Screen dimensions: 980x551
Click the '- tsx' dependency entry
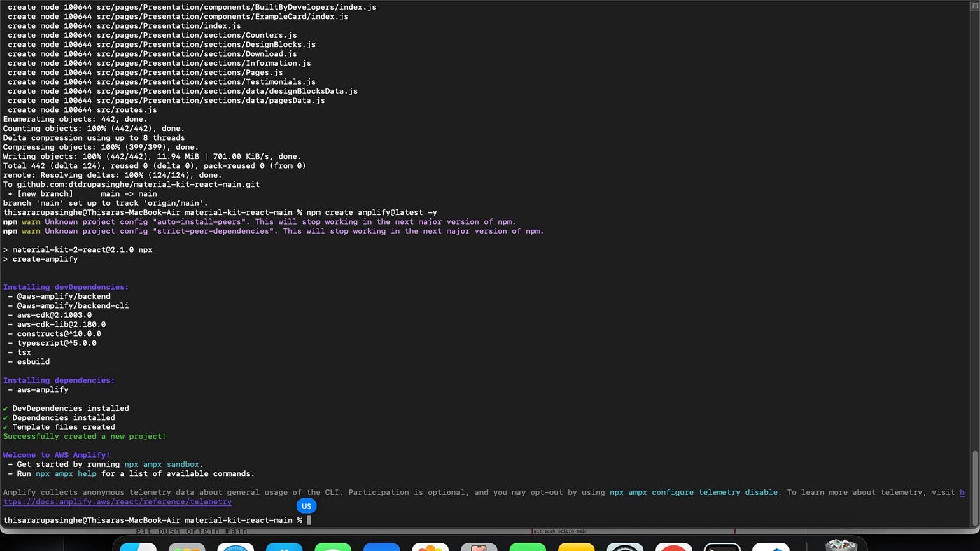[20, 352]
